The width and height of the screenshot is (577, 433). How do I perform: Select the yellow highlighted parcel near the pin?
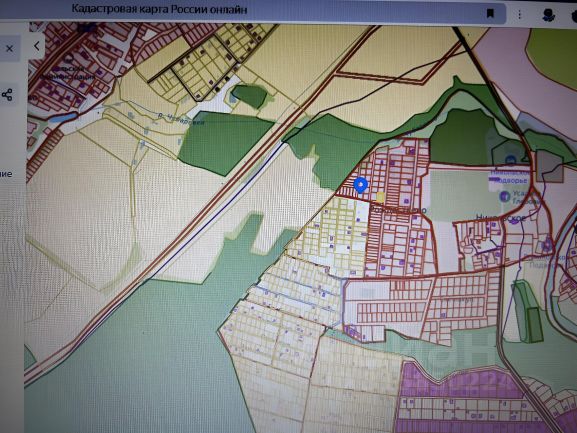[380, 198]
